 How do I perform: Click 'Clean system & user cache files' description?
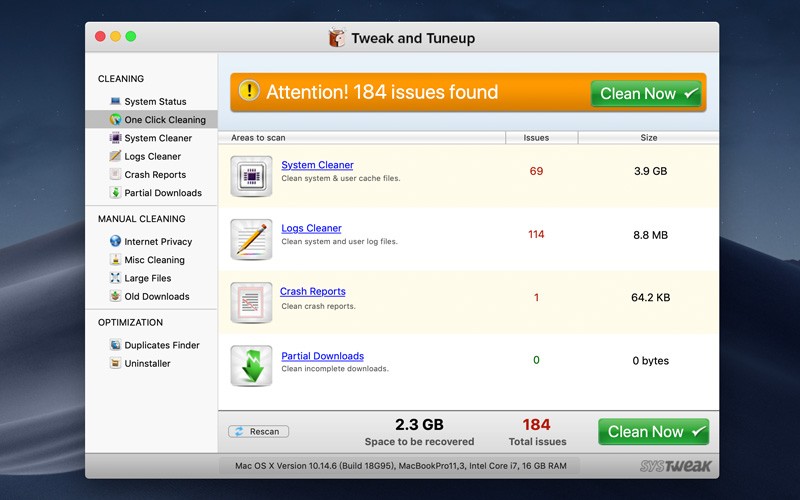[341, 178]
